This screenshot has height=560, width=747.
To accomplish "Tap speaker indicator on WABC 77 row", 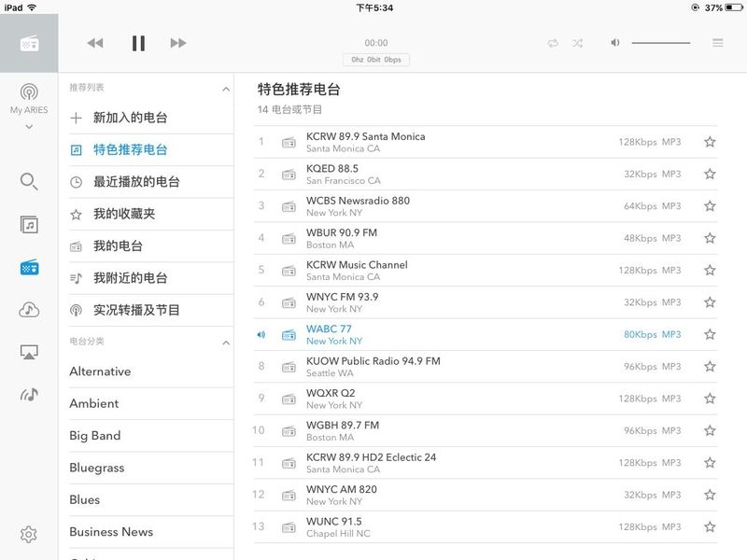I will (x=261, y=335).
